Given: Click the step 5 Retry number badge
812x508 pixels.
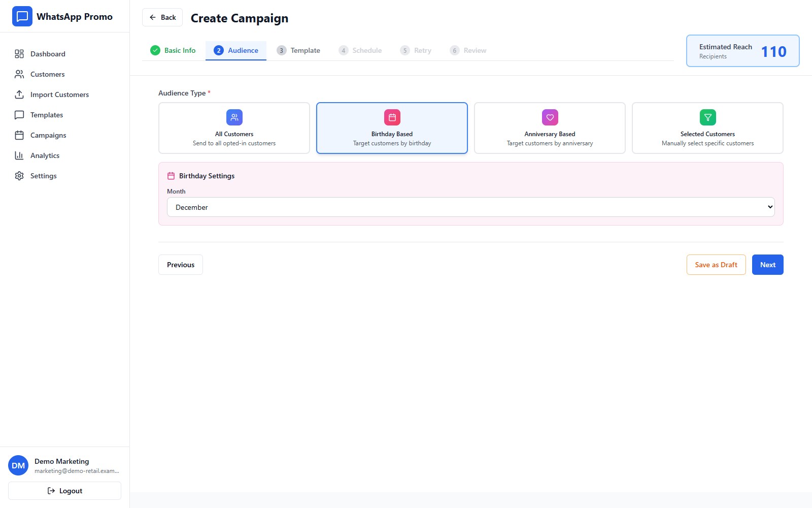Looking at the screenshot, I should click(405, 50).
